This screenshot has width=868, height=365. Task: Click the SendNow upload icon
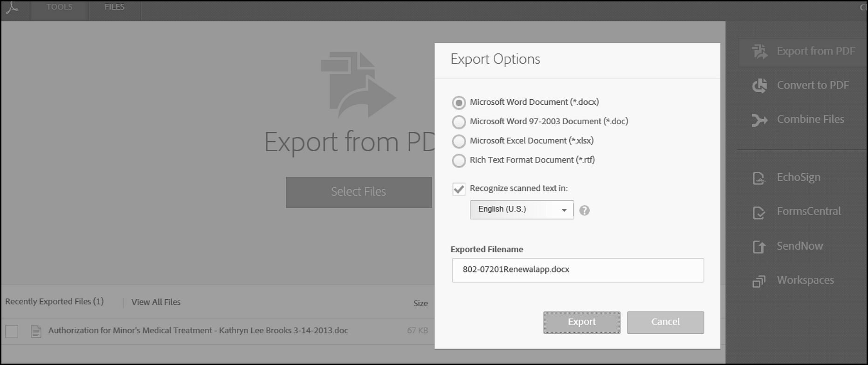coord(759,247)
